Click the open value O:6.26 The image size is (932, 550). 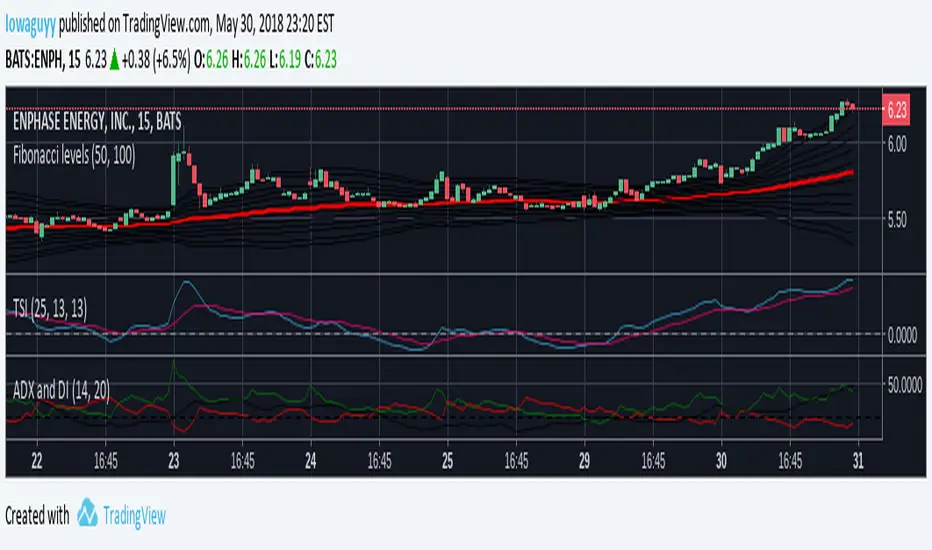click(x=211, y=59)
